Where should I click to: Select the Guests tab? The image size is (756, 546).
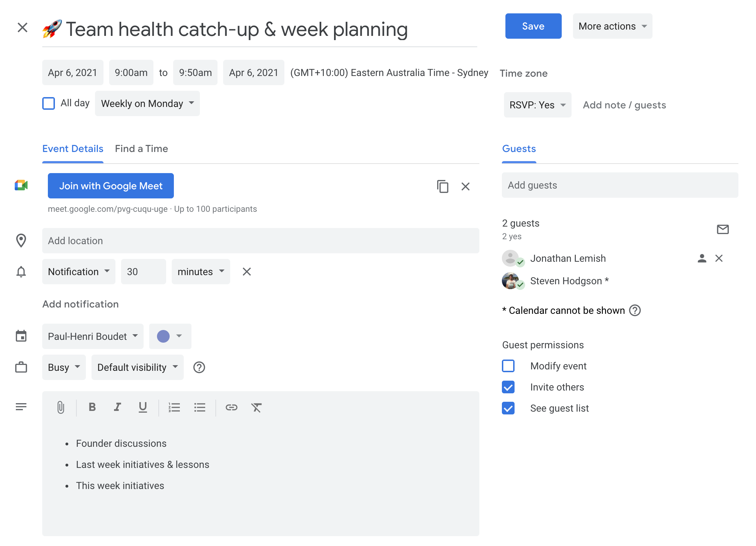[x=519, y=149]
